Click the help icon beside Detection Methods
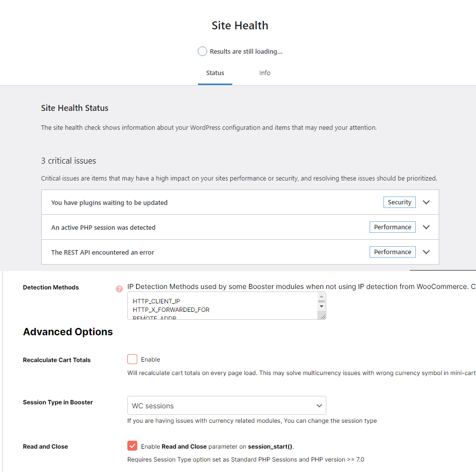The width and height of the screenshot is (476, 472). point(119,288)
